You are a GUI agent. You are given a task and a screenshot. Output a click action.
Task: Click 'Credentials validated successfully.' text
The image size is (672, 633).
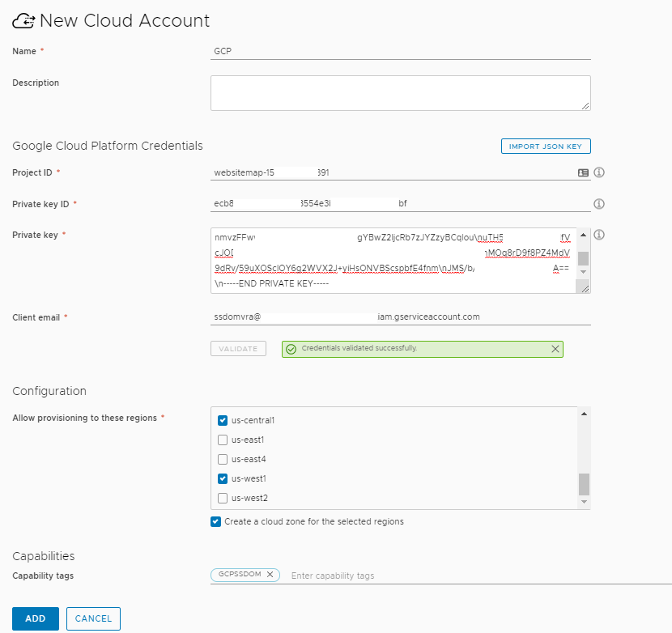[x=359, y=348]
